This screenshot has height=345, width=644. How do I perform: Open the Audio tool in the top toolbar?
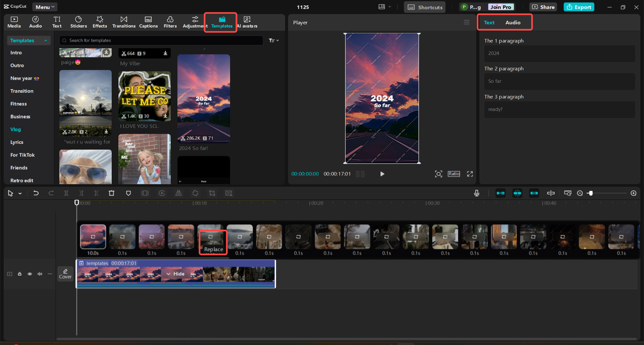[x=36, y=22]
